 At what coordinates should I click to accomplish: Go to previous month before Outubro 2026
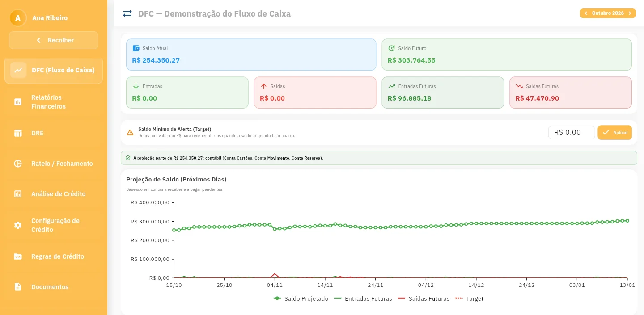(586, 13)
